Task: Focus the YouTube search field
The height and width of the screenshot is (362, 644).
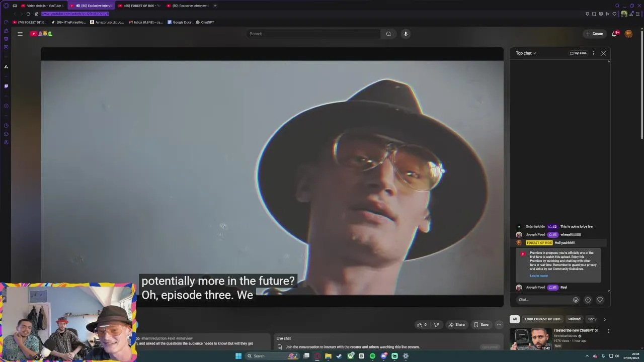Action: point(313,34)
